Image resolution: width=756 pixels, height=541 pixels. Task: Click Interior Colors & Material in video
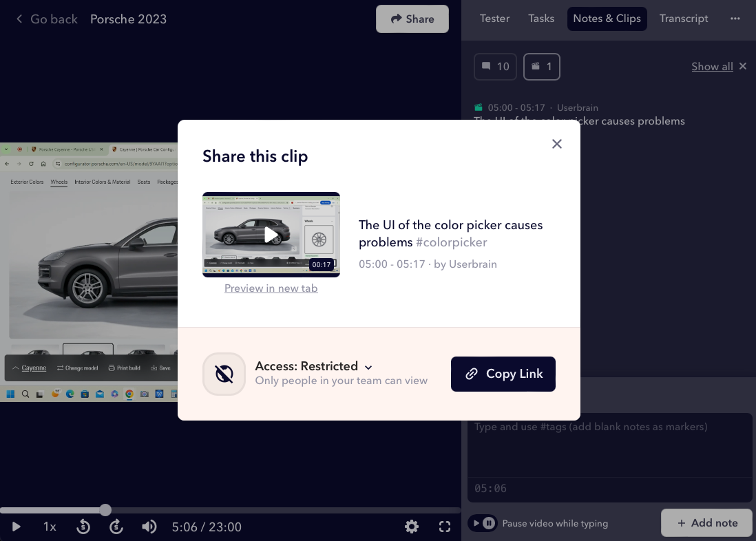coord(102,182)
